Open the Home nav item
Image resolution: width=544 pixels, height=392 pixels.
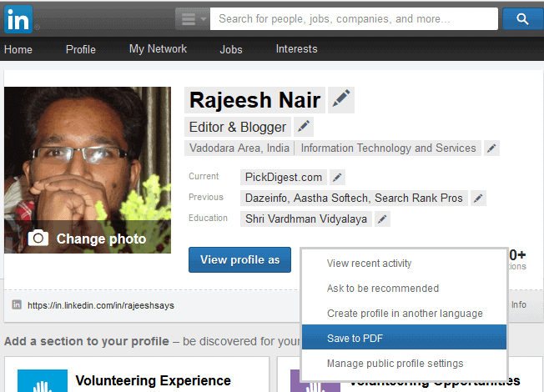point(18,49)
